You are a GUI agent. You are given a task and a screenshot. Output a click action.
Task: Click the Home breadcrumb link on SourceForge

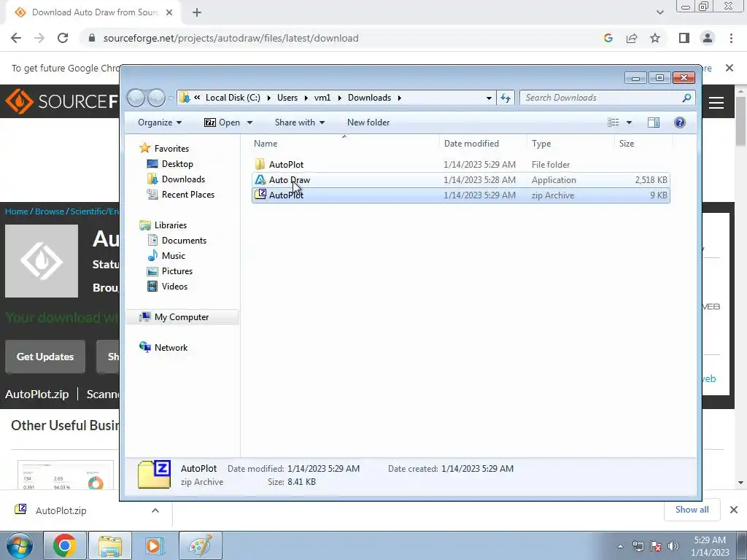pos(17,211)
